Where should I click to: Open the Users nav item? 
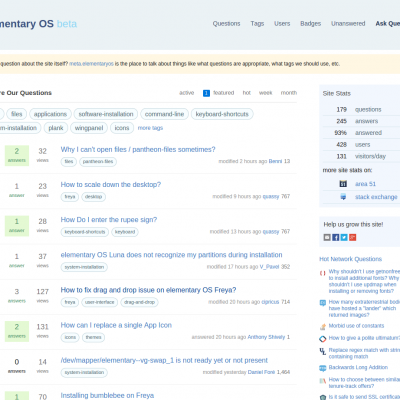coord(282,24)
